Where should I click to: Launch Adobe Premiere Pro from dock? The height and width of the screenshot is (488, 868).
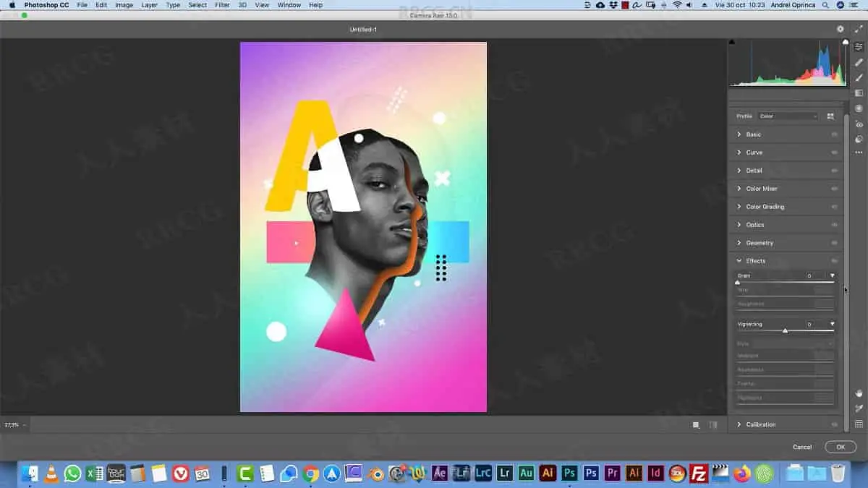pyautogui.click(x=613, y=474)
